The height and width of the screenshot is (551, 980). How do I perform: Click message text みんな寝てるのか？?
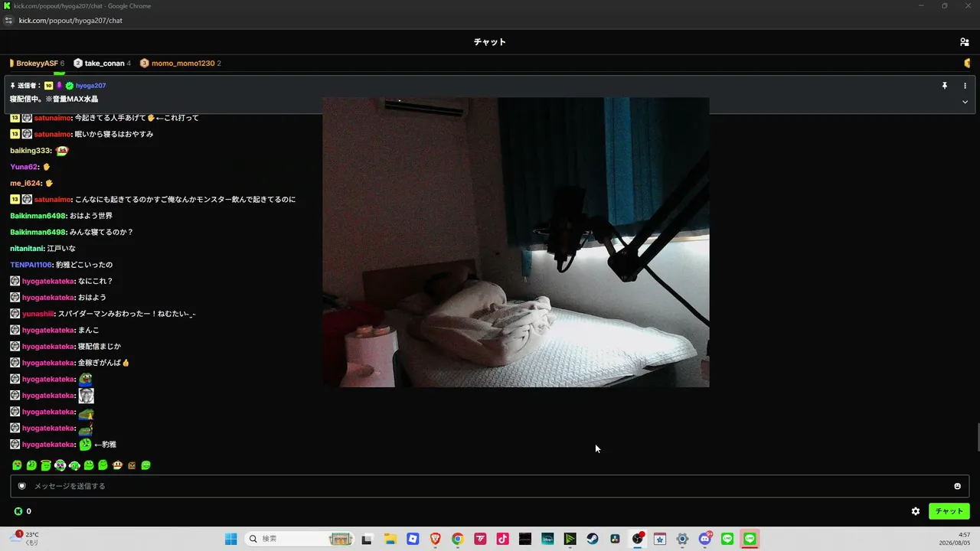[x=101, y=232]
